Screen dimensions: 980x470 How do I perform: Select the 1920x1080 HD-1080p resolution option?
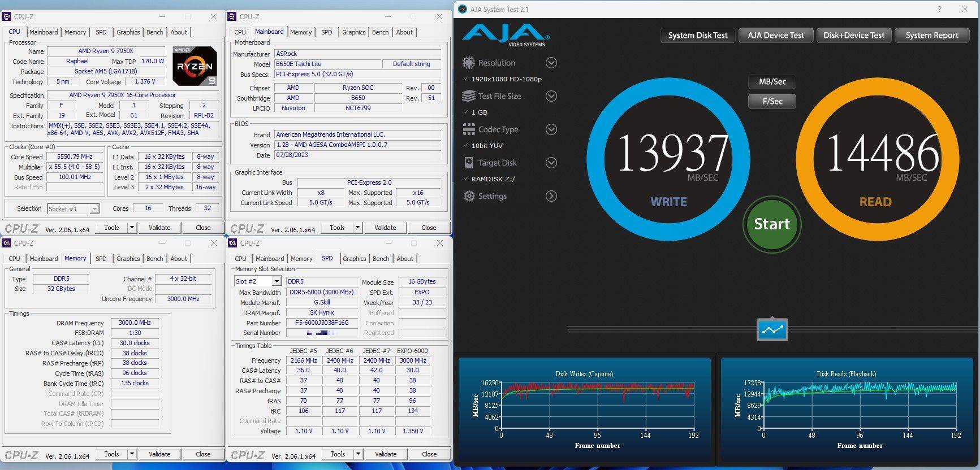(x=506, y=79)
